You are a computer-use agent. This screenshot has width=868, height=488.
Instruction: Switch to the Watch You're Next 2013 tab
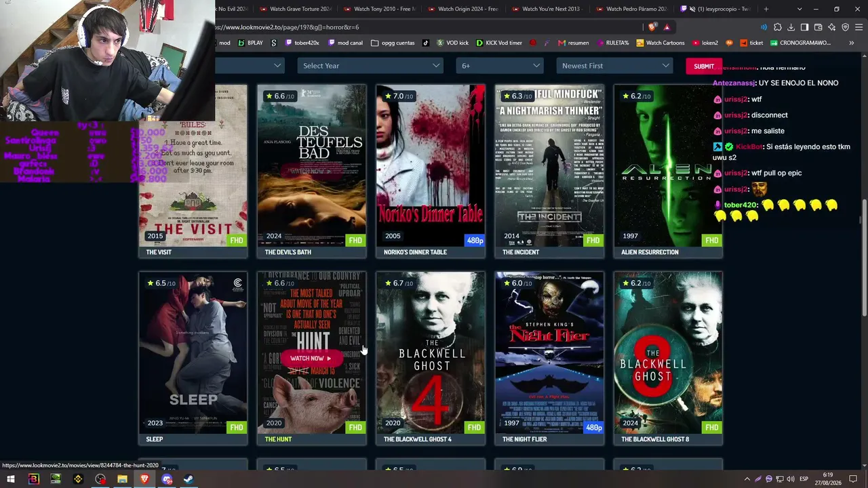pyautogui.click(x=548, y=9)
